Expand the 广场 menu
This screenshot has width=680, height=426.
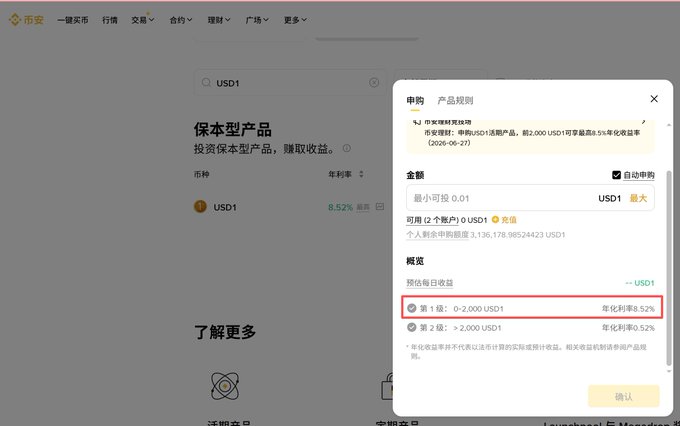(257, 20)
